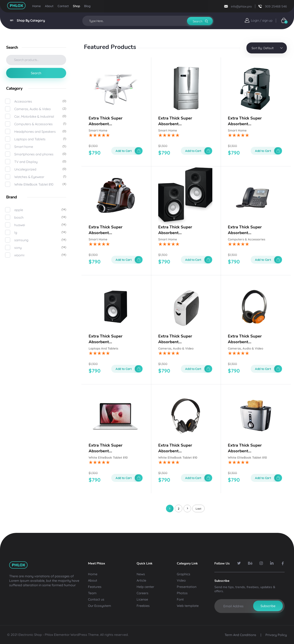Click the phone icon next to 909 25468 546
Viewport: 294px width, 644px height.
coord(260,6)
